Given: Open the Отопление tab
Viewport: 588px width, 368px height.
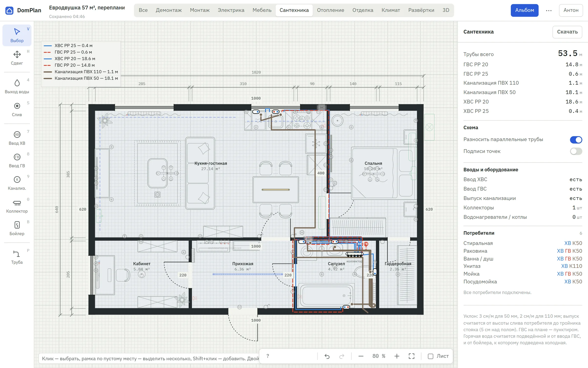Looking at the screenshot, I should [x=331, y=10].
